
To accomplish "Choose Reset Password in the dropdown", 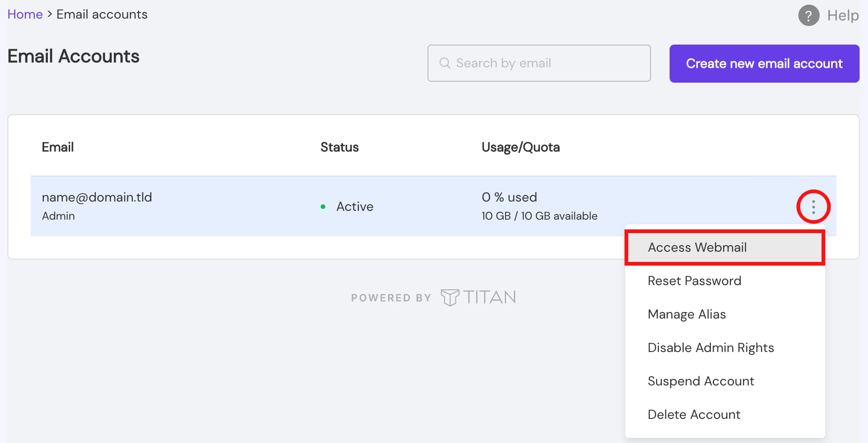I will 694,281.
